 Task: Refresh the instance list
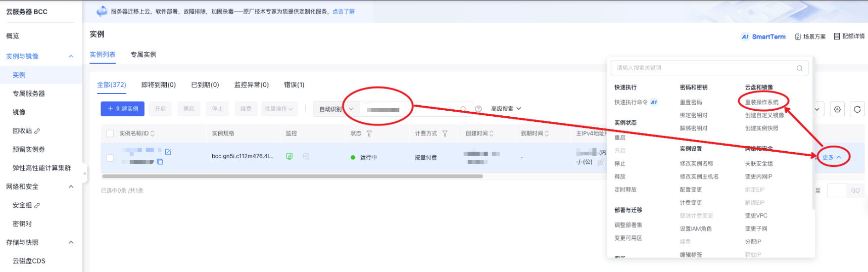click(x=857, y=109)
